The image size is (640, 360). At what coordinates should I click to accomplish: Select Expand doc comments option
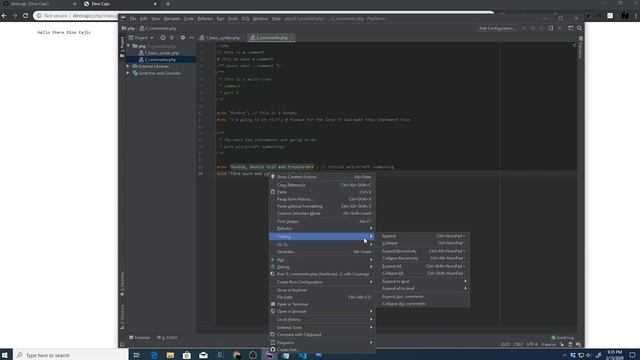(423, 297)
